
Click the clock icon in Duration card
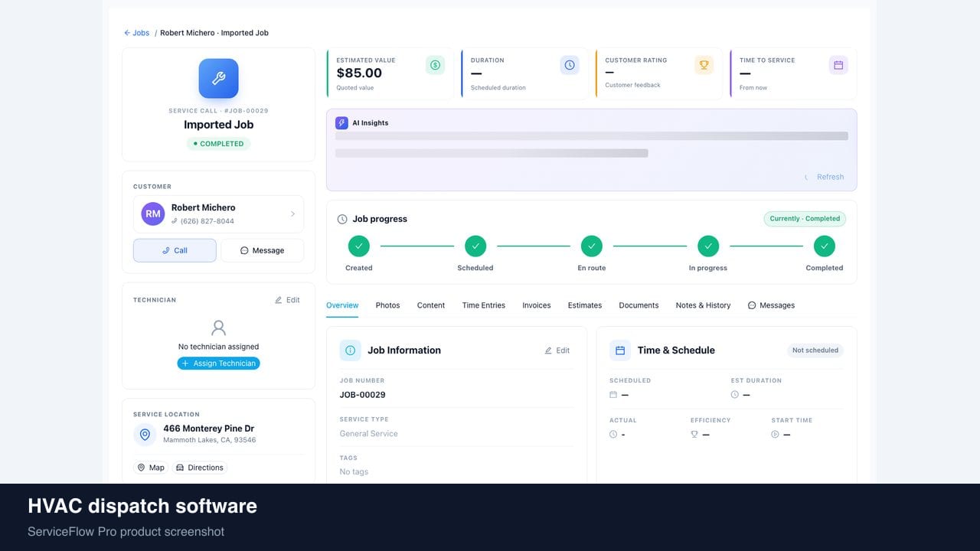570,65
